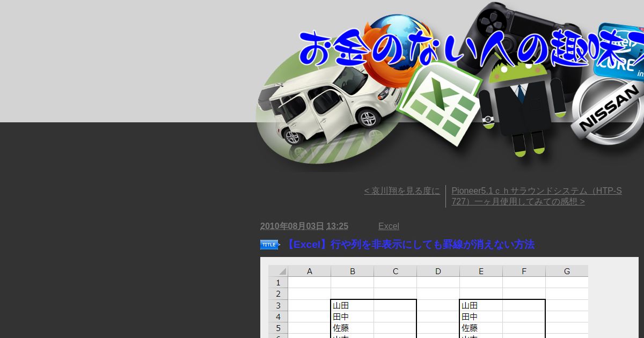
Task: Select column header A in the spreadsheet image
Action: (x=310, y=271)
